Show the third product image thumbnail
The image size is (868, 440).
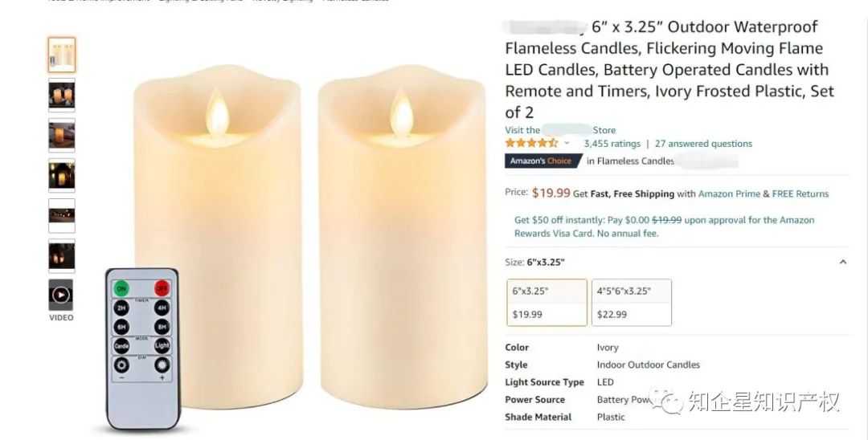tap(61, 135)
